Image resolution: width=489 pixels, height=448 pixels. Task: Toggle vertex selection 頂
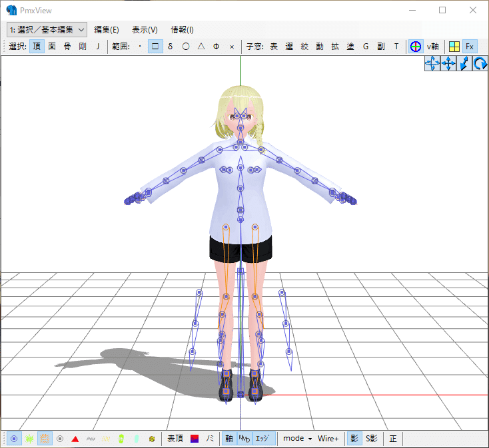coord(37,47)
